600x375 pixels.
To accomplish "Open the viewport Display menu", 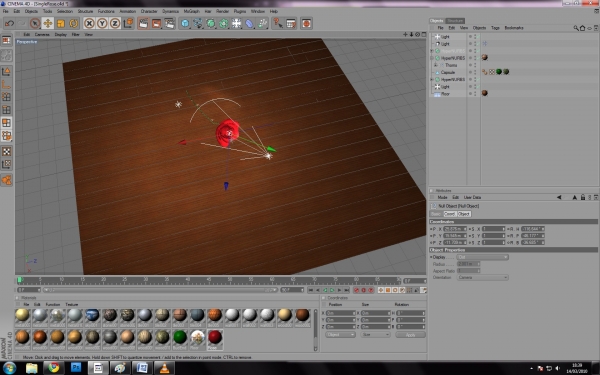I will 60,34.
